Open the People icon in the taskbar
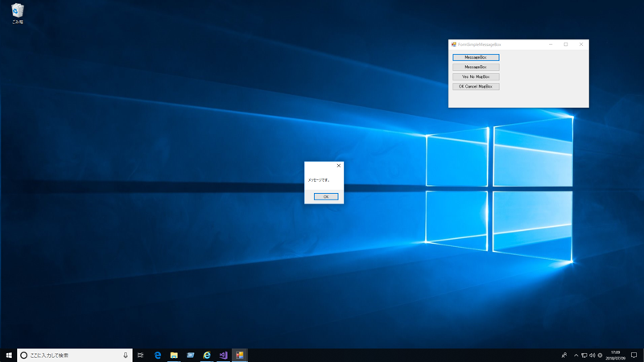This screenshot has height=362, width=644. pos(564,355)
